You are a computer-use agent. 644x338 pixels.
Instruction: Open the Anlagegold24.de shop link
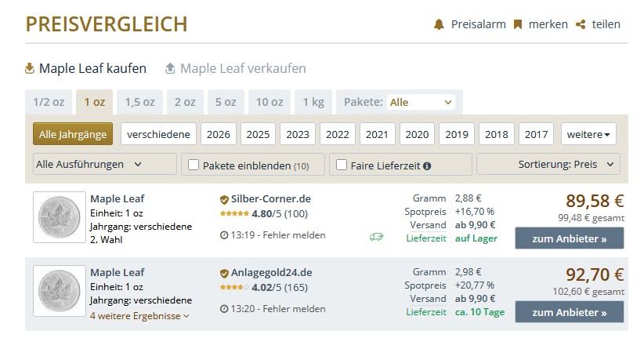tap(271, 273)
